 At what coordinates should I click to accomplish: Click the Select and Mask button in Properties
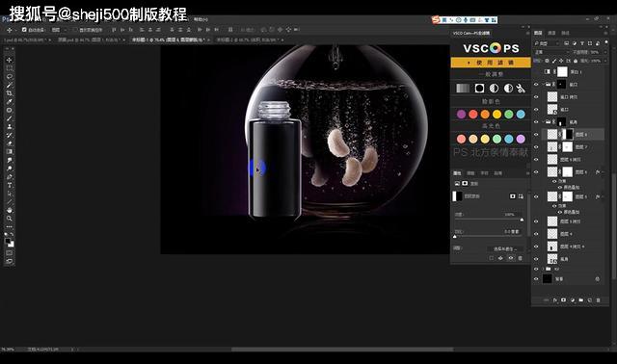coord(505,248)
